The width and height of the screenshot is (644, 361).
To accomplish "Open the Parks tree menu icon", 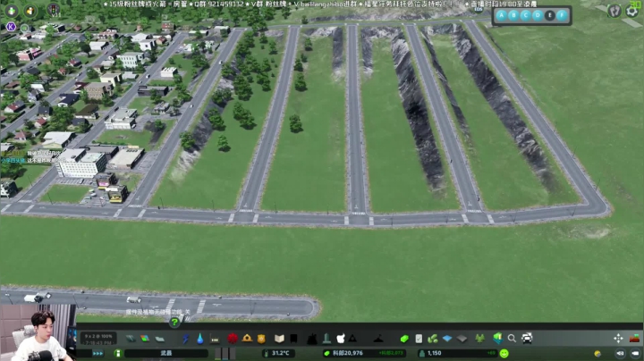I will 312,339.
